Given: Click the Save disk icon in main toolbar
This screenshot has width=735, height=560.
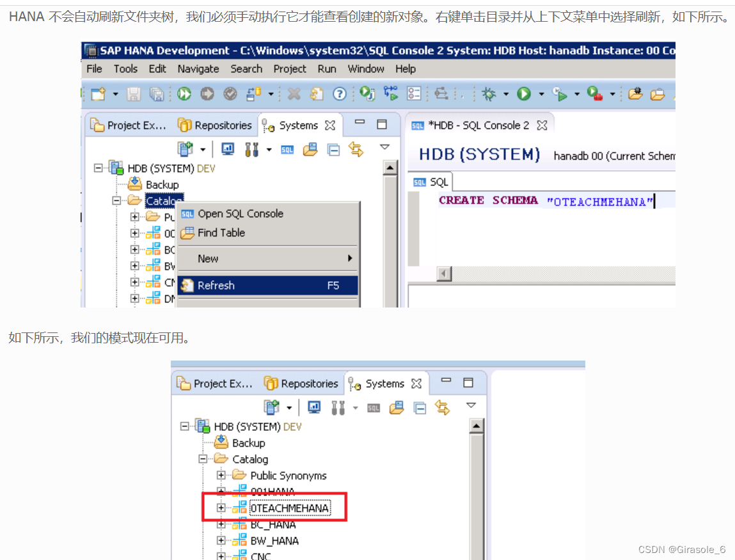Looking at the screenshot, I should [134, 94].
